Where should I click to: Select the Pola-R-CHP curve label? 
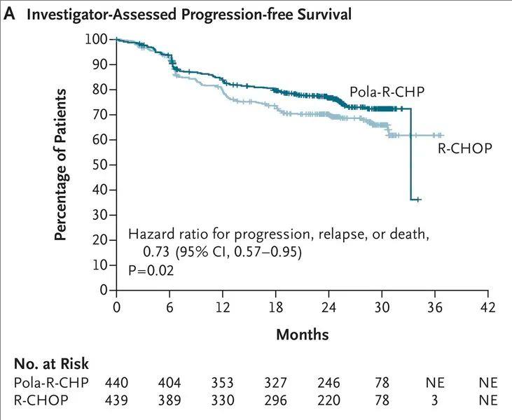(387, 93)
